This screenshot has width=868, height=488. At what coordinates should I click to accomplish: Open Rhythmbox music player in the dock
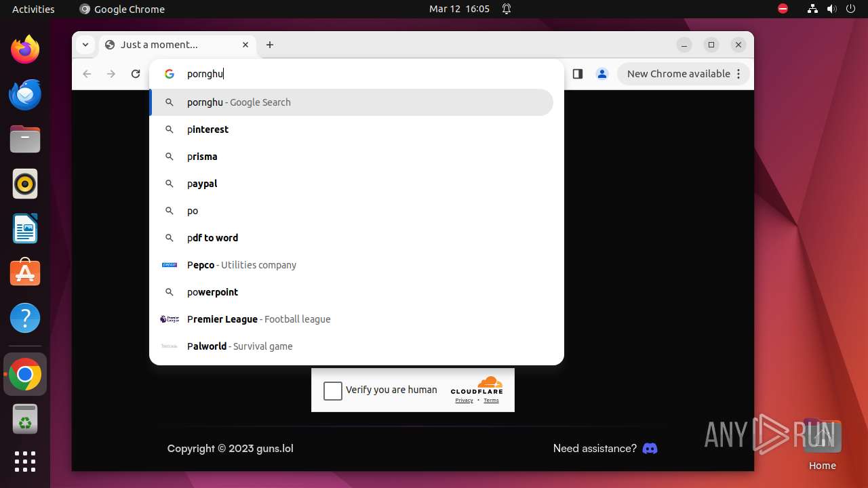click(25, 184)
